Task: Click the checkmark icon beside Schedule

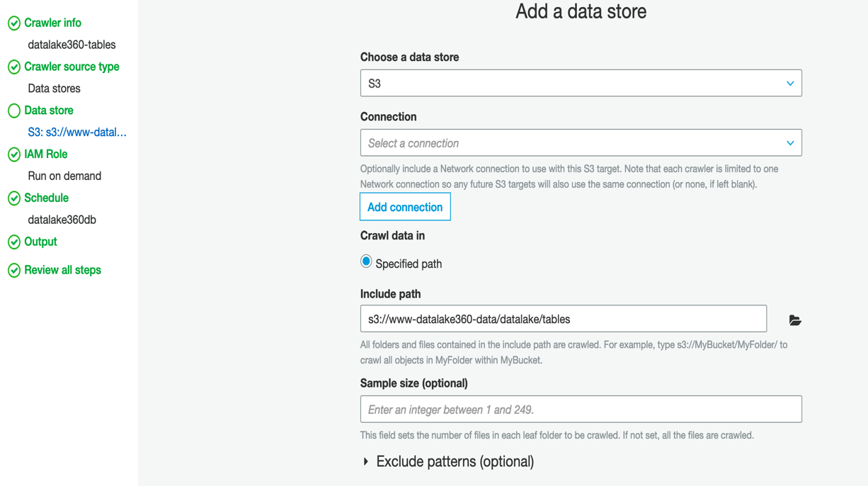Action: point(14,198)
